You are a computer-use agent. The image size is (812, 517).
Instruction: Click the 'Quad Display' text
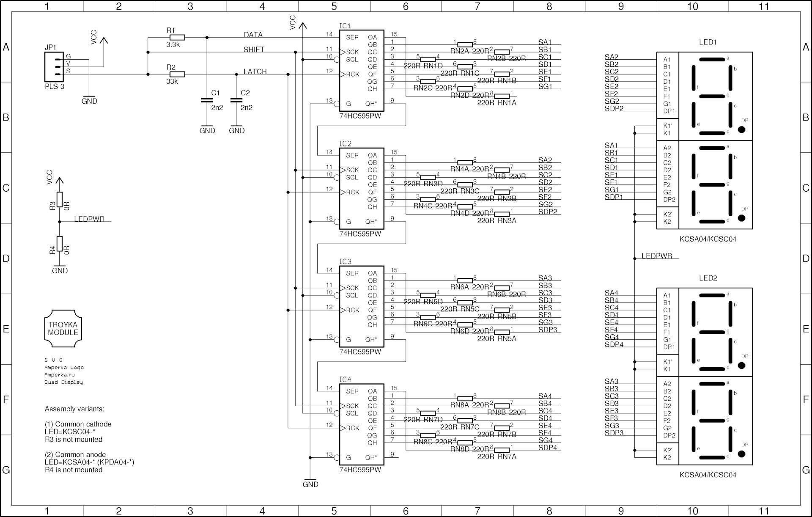(64, 382)
